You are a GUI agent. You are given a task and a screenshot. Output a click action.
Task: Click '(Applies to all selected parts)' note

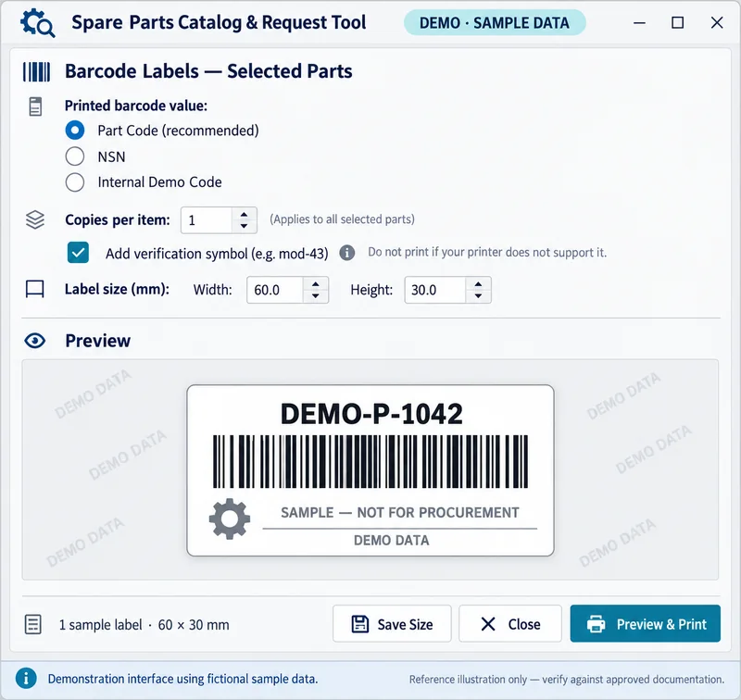(342, 219)
